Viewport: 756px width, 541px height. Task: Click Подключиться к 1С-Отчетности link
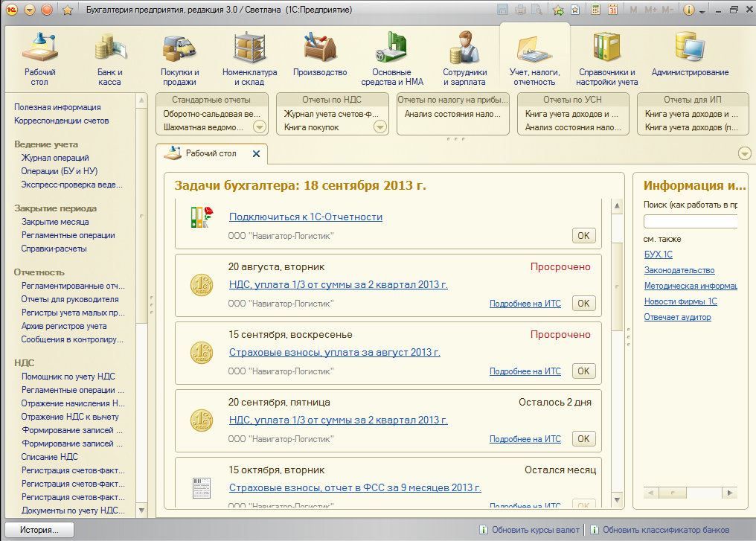pos(306,217)
